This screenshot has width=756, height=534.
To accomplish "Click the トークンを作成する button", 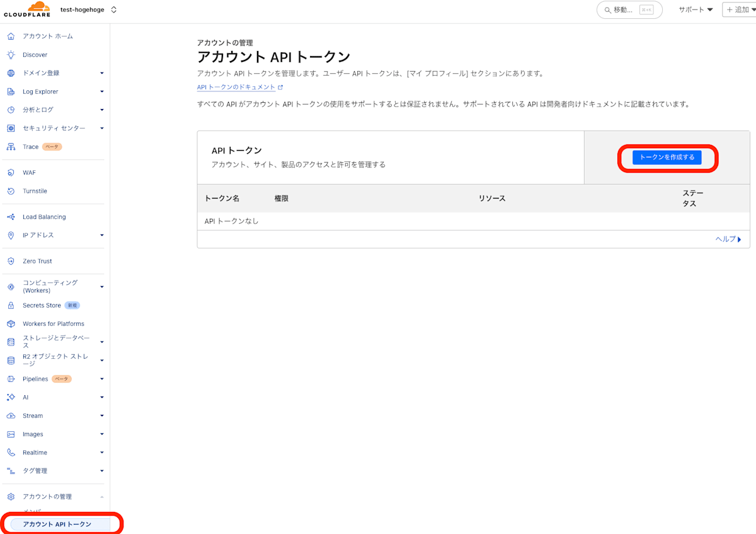I will click(667, 157).
